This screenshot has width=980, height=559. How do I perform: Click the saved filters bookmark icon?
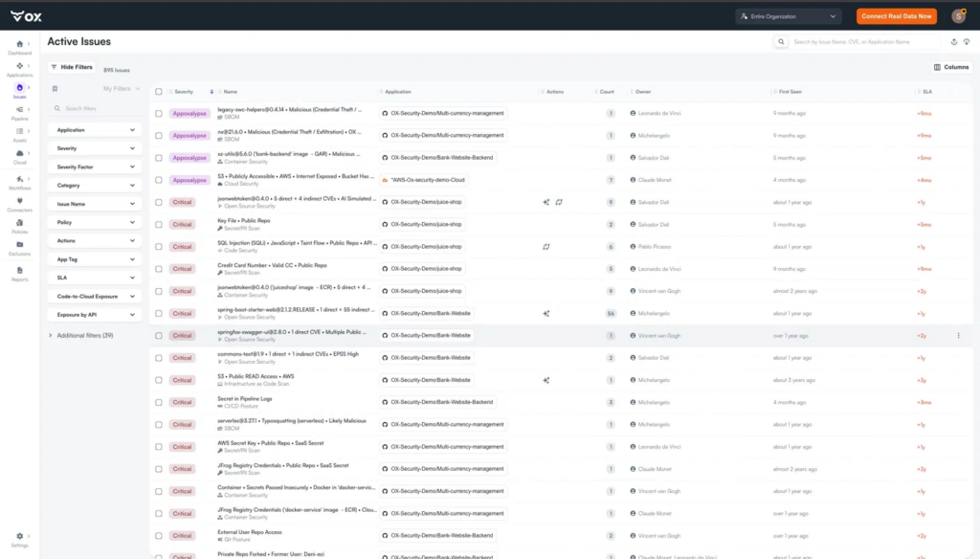[55, 89]
